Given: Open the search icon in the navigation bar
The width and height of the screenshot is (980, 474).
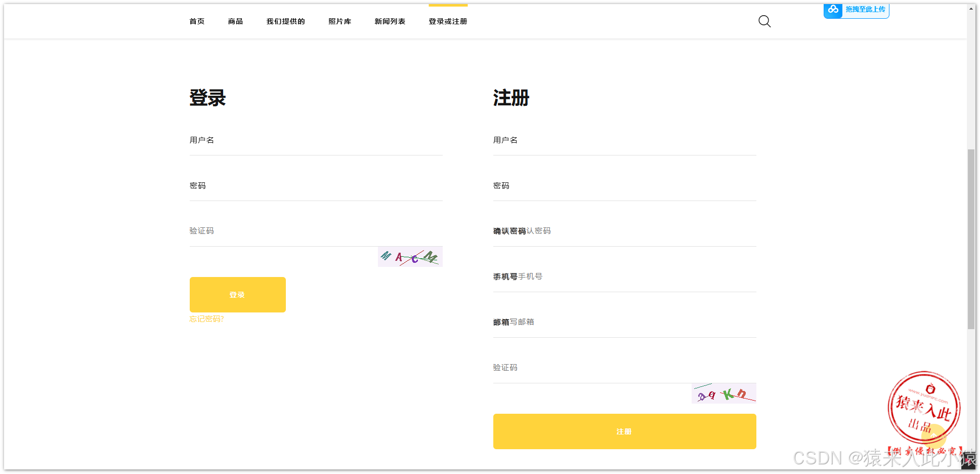Looking at the screenshot, I should (764, 21).
